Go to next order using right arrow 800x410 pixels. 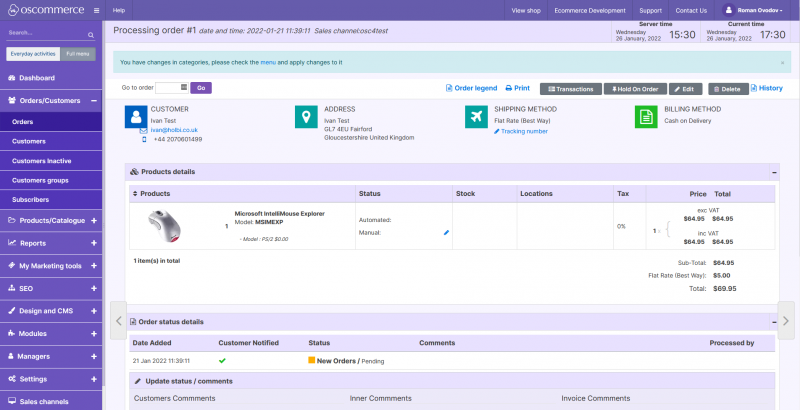pos(785,320)
